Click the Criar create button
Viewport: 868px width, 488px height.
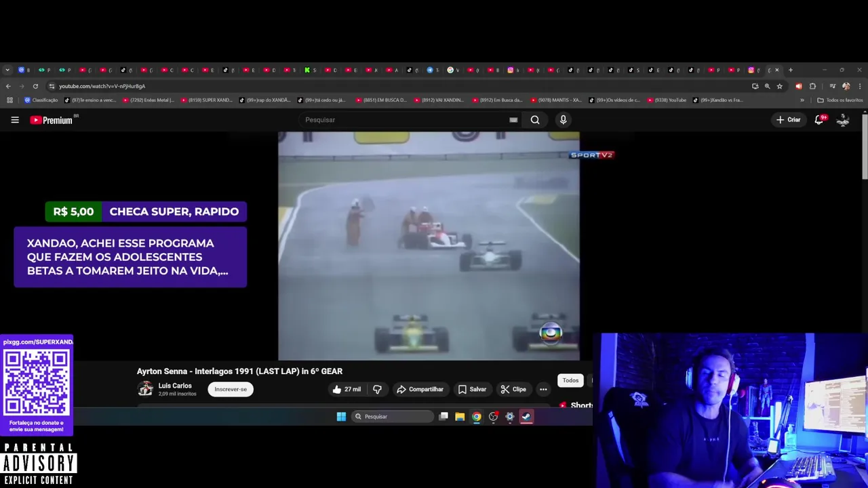coord(789,120)
